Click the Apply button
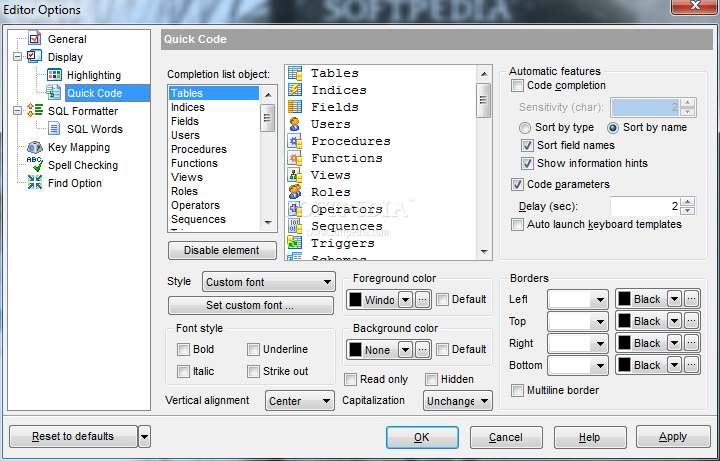Viewport: 720px width, 461px height. pyautogui.click(x=673, y=437)
